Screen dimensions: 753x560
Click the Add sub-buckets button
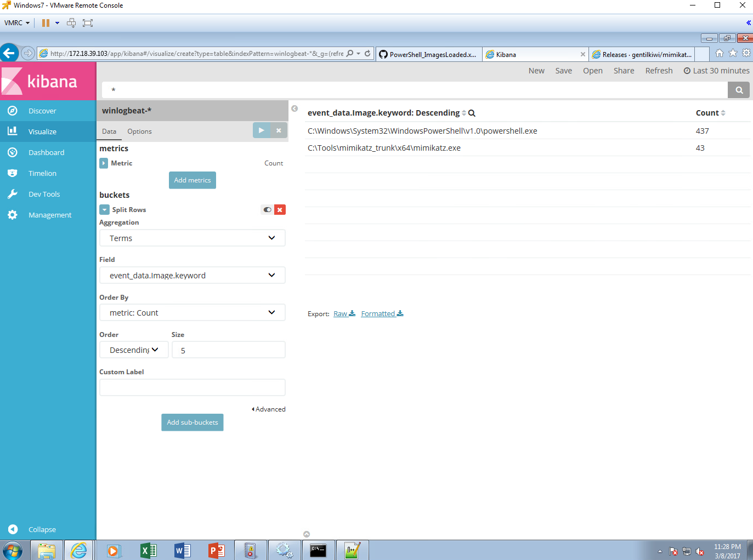coord(193,422)
